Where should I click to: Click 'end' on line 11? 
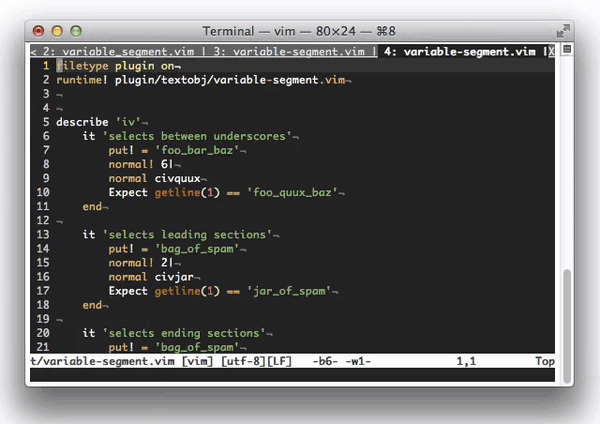click(92, 207)
